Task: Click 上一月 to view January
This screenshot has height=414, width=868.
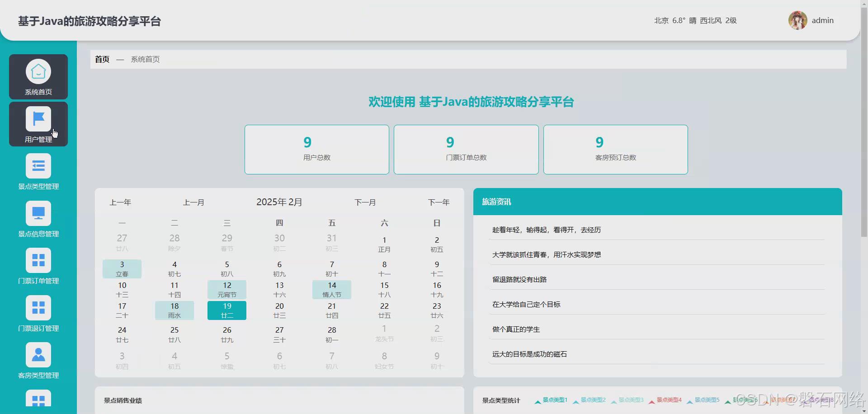Action: pyautogui.click(x=194, y=202)
